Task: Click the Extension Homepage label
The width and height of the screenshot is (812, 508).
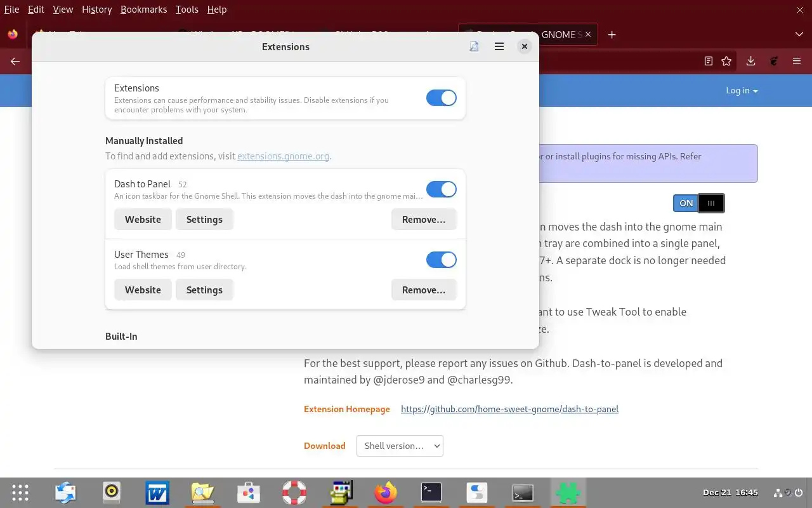Action: pyautogui.click(x=347, y=409)
